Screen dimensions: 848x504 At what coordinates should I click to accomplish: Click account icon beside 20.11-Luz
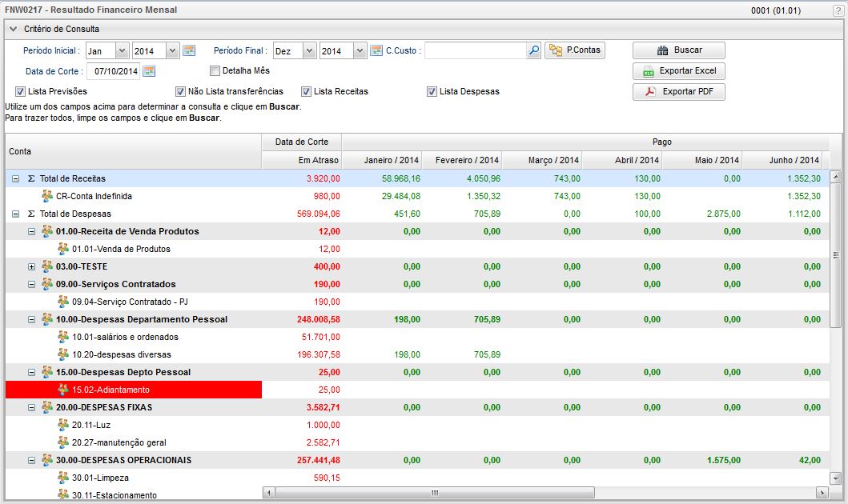tap(63, 425)
